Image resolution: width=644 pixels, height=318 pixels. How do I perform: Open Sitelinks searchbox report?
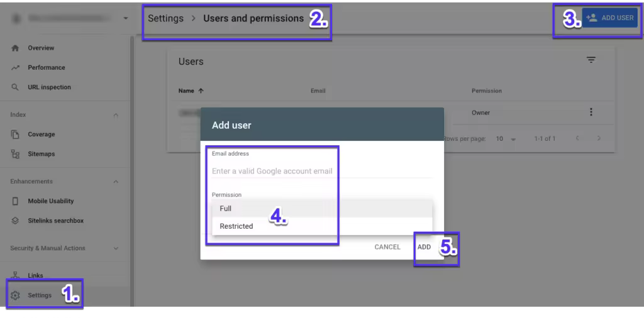tap(56, 221)
